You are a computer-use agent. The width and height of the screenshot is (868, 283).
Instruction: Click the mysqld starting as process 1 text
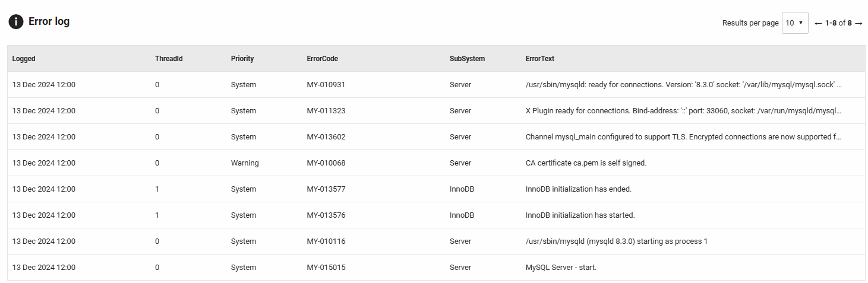point(616,241)
